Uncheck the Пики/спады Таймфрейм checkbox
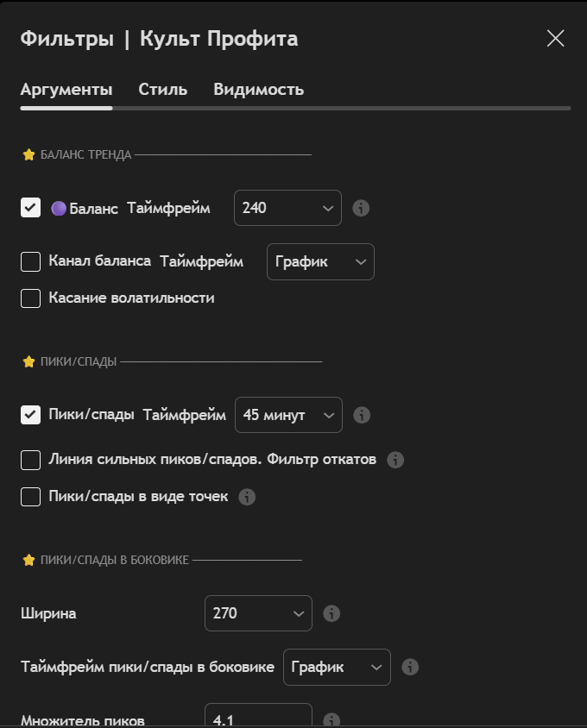587x728 pixels. click(31, 415)
